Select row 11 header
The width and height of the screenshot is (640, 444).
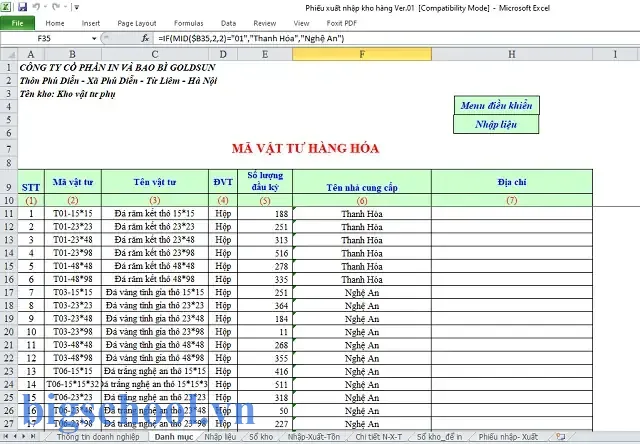pyautogui.click(x=9, y=213)
